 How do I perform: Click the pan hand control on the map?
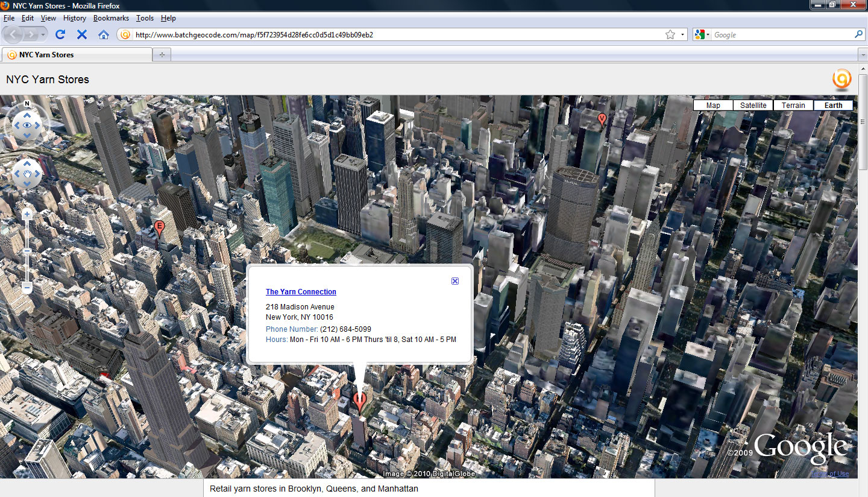(27, 174)
